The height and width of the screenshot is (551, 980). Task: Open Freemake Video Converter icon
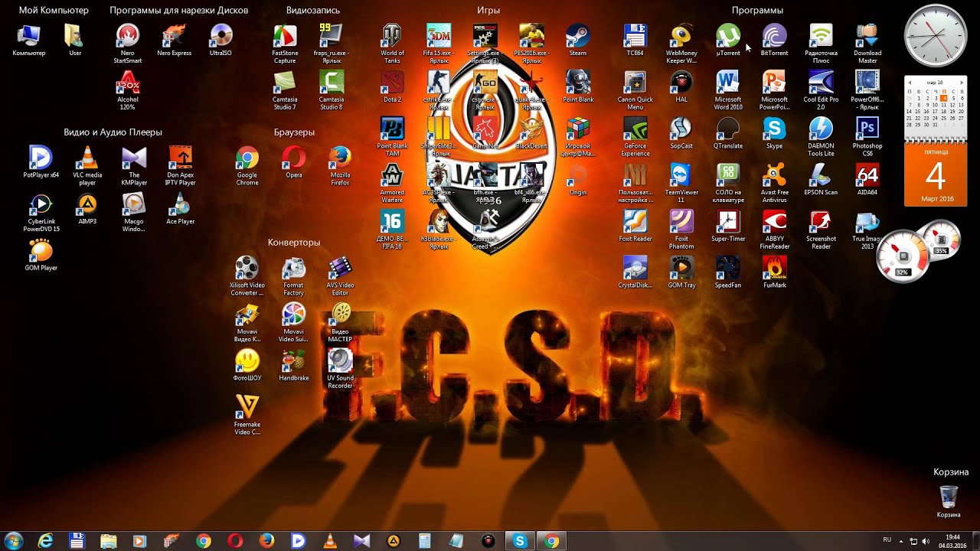247,415
